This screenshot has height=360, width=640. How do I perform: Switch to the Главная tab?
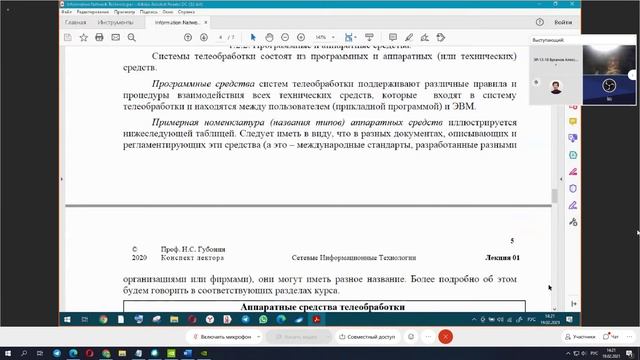pos(76,22)
